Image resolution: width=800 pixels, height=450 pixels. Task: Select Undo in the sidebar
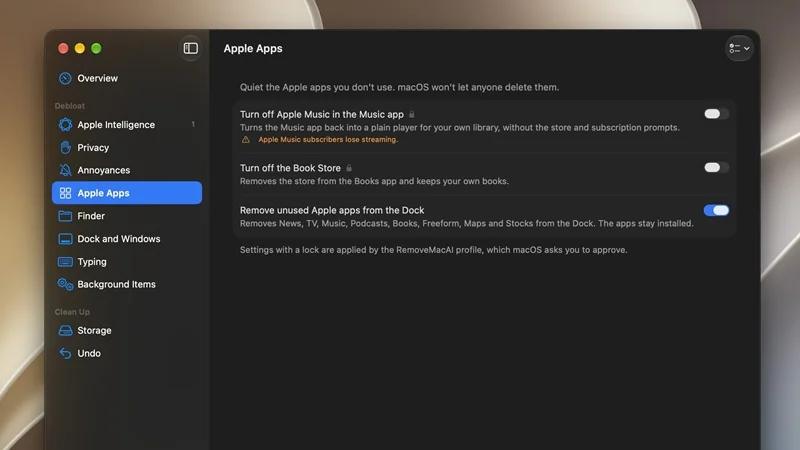[127, 353]
